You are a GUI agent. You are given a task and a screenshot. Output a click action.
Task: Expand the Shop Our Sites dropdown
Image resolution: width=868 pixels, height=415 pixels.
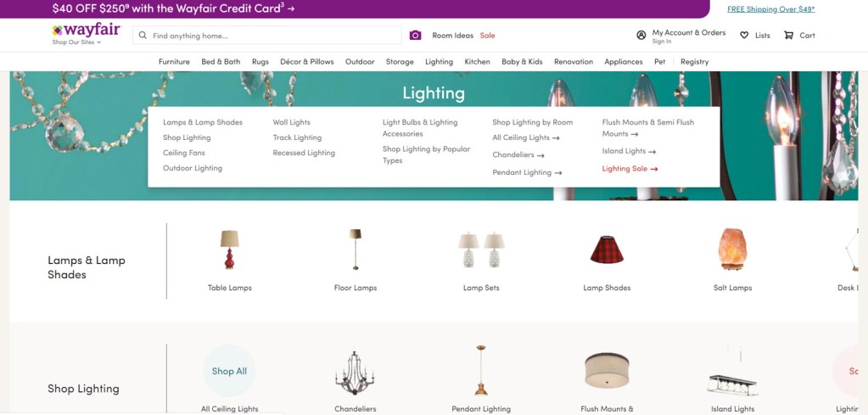pyautogui.click(x=76, y=42)
